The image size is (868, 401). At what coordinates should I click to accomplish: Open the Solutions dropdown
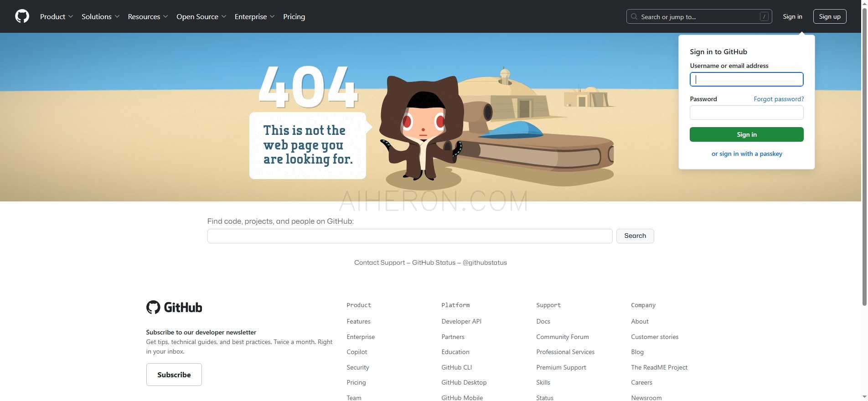[100, 16]
